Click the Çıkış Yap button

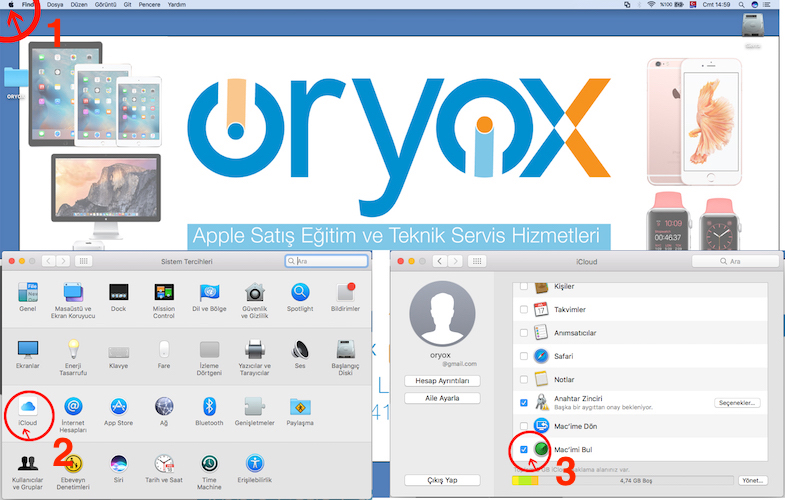[442, 480]
